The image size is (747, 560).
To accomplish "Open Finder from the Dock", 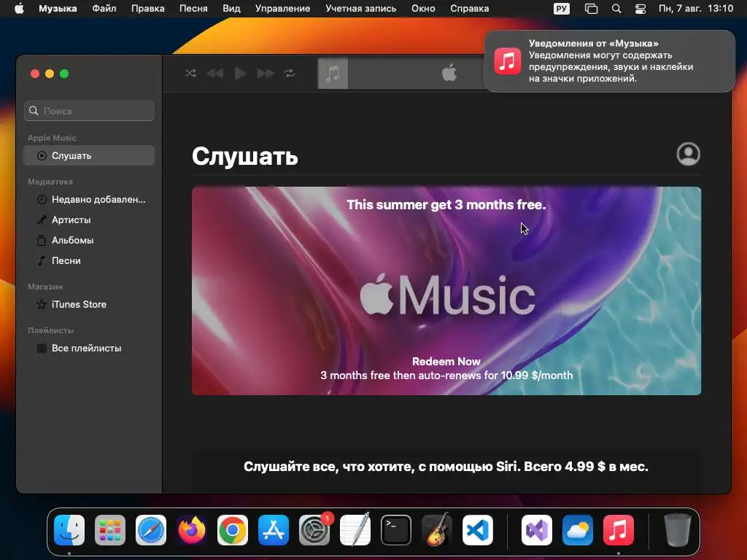I will [x=69, y=530].
